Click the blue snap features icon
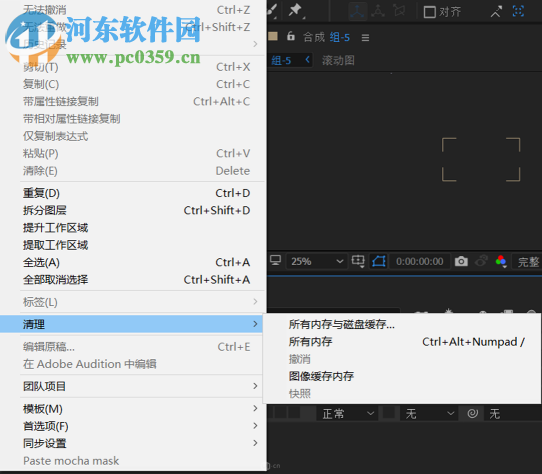 (x=518, y=11)
